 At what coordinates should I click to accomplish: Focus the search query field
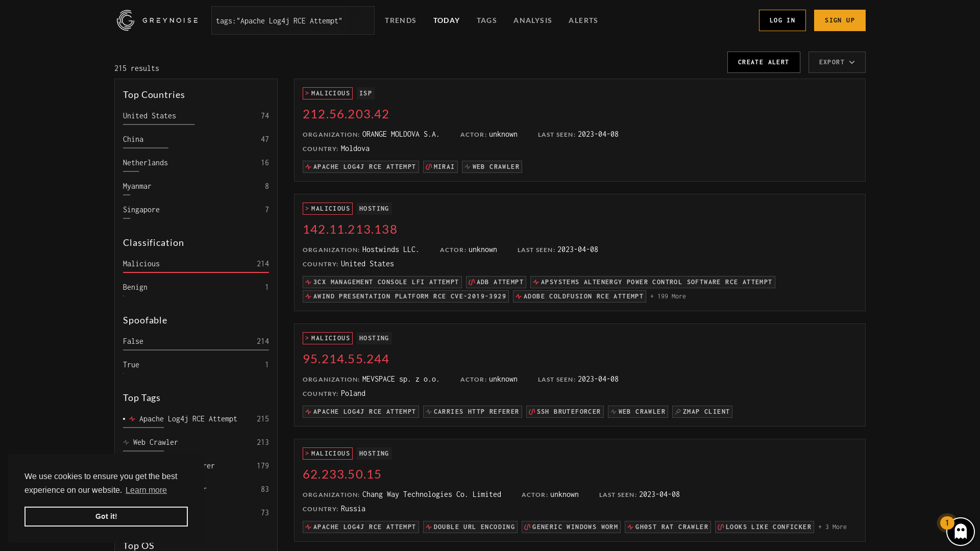point(293,20)
